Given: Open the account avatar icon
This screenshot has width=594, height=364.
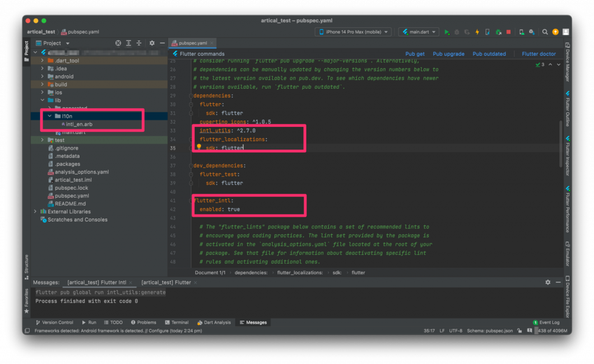Looking at the screenshot, I should point(566,32).
